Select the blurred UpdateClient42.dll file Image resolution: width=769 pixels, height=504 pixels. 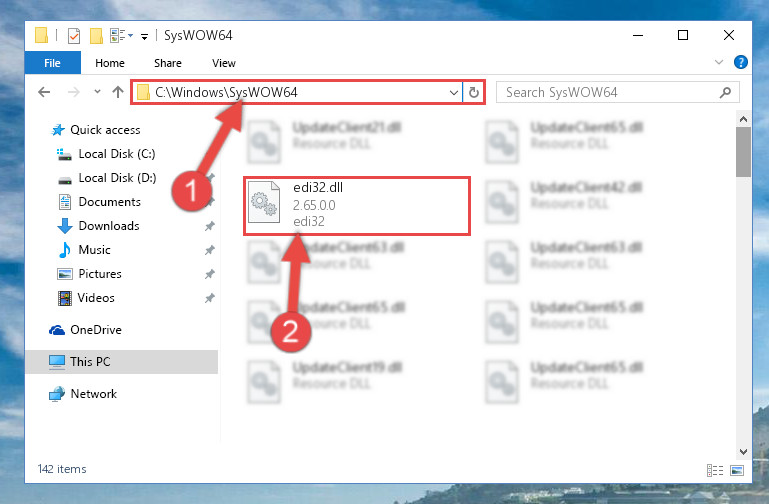pyautogui.click(x=564, y=200)
